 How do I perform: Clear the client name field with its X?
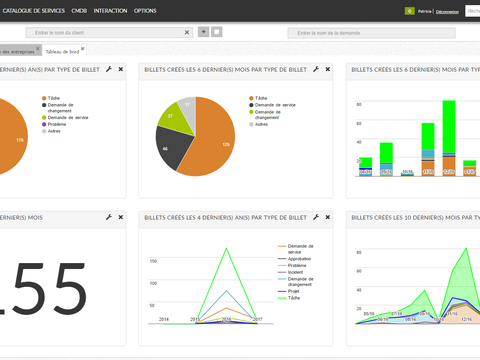187,32
